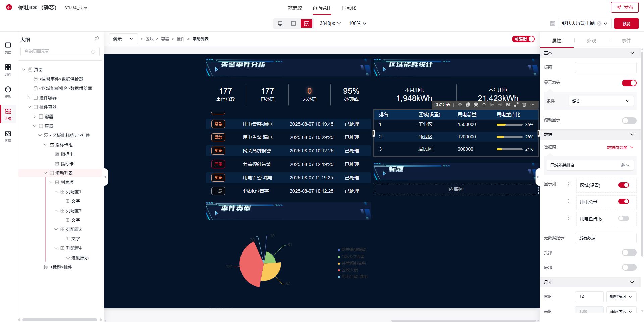Select the desktop monitor device preview icon
Image resolution: width=644 pixels, height=322 pixels.
point(280,24)
